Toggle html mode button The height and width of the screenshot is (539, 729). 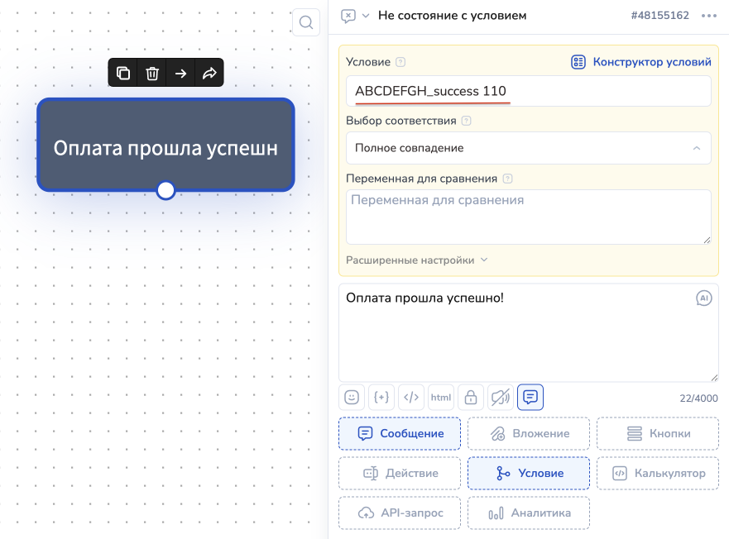[441, 397]
